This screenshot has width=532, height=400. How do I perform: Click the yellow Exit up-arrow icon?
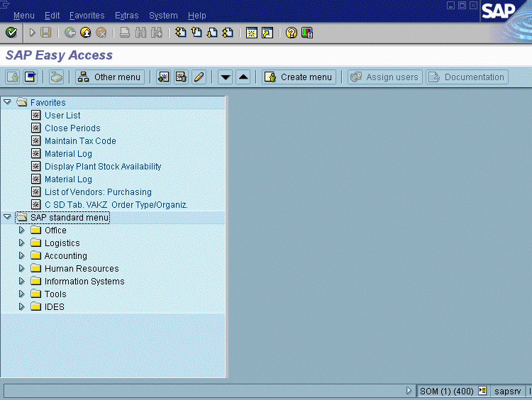pyautogui.click(x=86, y=33)
